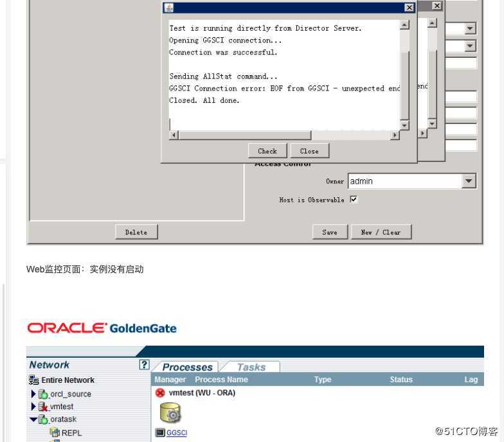
Task: Click the 'Closed. All done.' log line
Action: [x=204, y=100]
